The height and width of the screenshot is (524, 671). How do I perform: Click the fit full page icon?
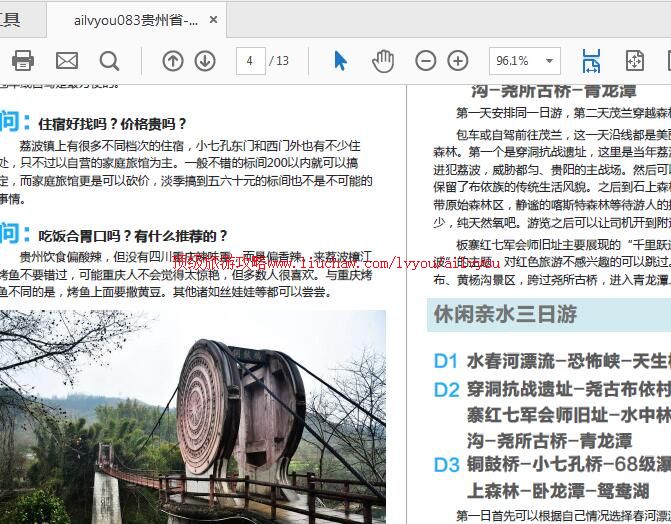click(x=635, y=61)
